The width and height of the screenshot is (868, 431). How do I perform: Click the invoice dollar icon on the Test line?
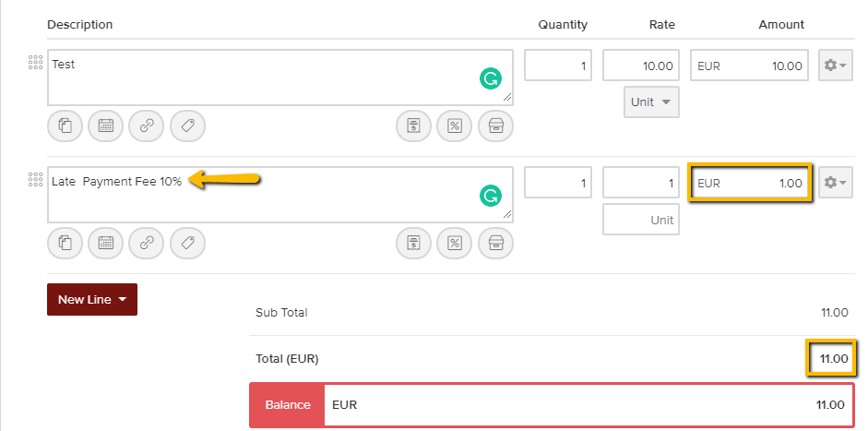[414, 126]
